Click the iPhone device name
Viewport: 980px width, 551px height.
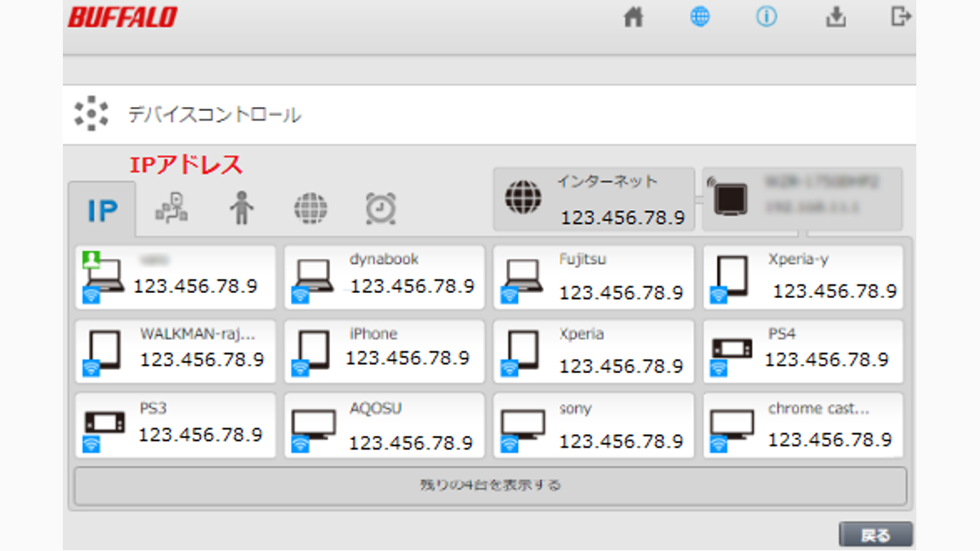[373, 334]
